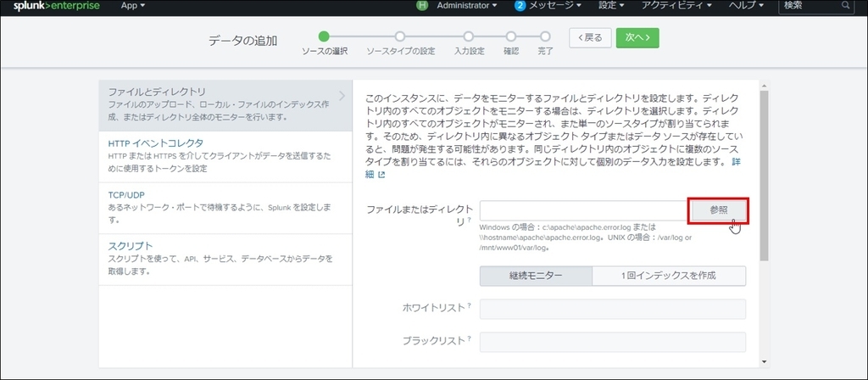Select TCP/UDP data source

[x=225, y=209]
